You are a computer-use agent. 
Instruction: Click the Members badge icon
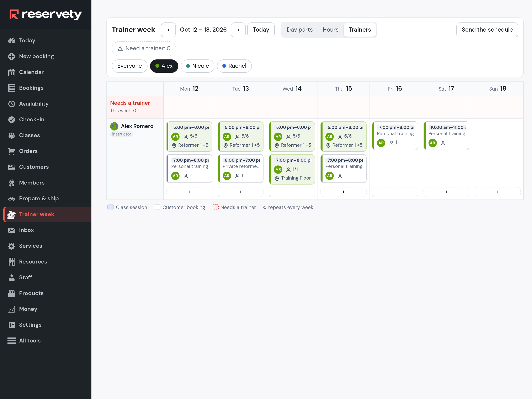click(x=12, y=183)
